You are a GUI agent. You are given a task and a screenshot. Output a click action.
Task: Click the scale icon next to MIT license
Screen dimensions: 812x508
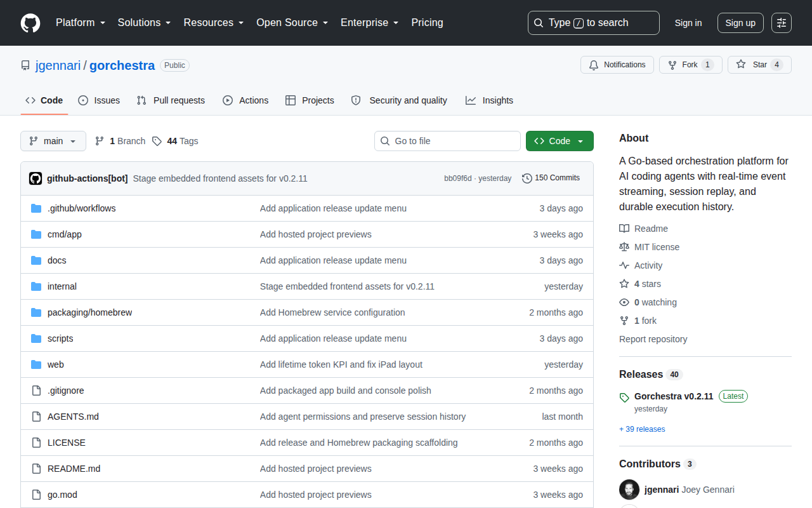624,247
